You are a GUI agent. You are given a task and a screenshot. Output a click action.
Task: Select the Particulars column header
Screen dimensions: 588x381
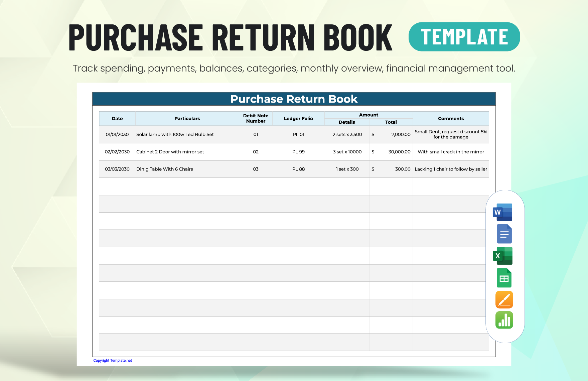click(x=187, y=119)
